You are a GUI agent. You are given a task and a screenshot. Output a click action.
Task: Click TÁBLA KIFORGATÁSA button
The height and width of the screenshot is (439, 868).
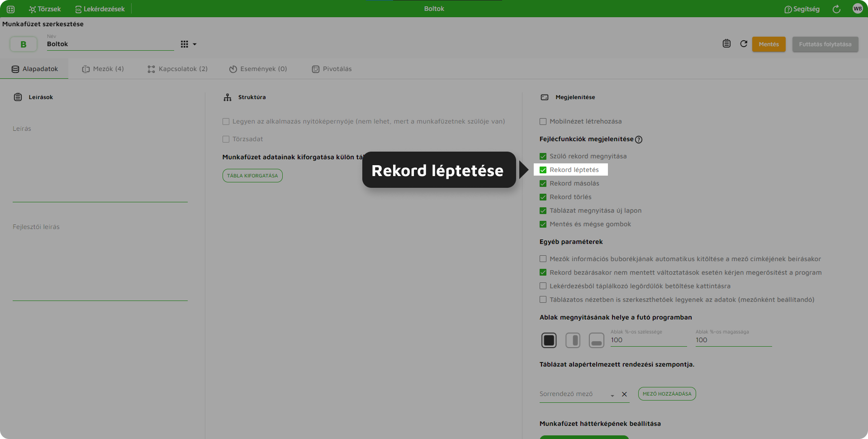pos(252,176)
